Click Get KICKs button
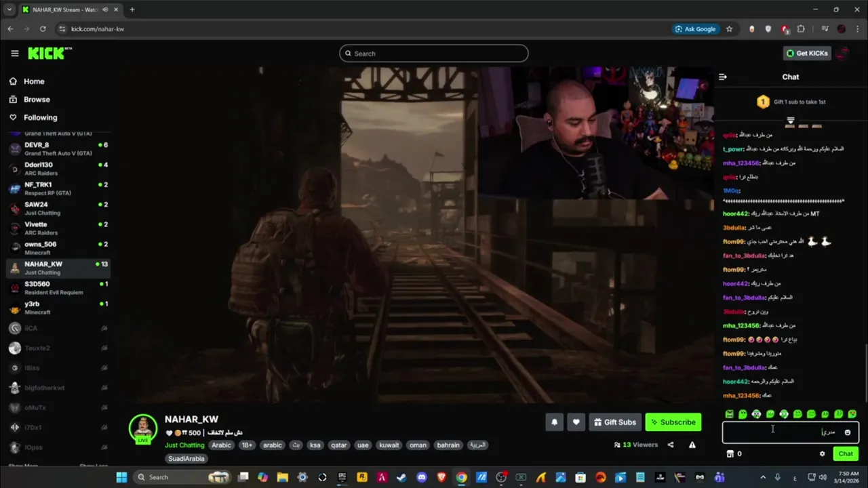Viewport: 868px width, 488px height. click(807, 54)
